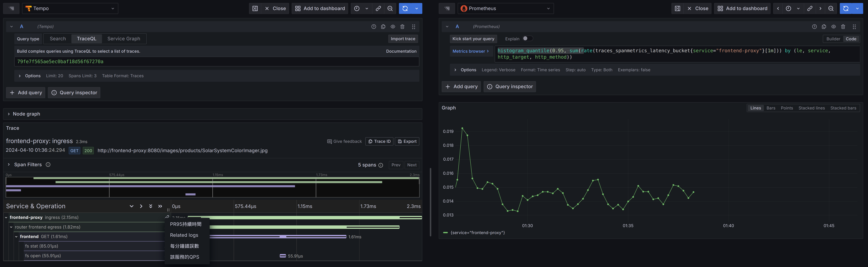Click the Tempo query trash delete icon

pos(402,27)
